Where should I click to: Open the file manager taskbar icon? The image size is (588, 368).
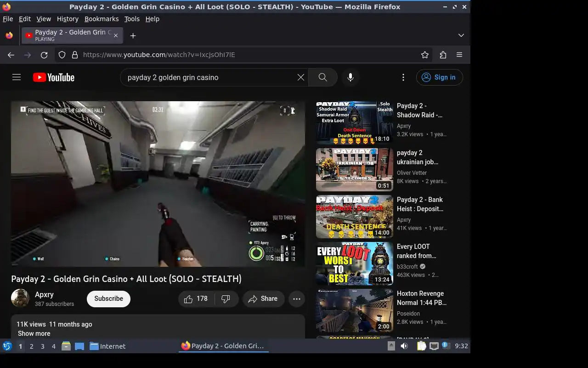66,346
